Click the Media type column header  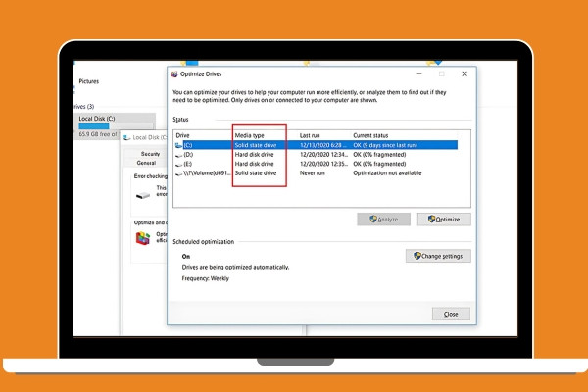coord(249,135)
